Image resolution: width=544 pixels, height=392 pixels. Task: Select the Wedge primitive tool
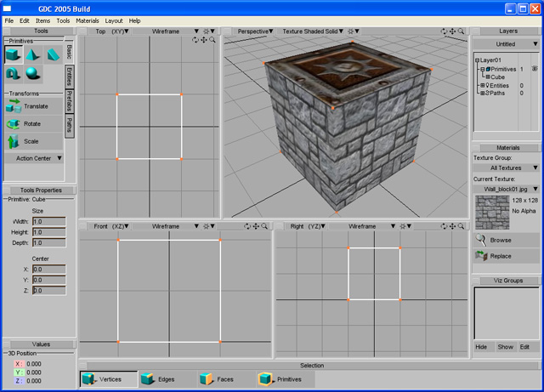pos(53,55)
